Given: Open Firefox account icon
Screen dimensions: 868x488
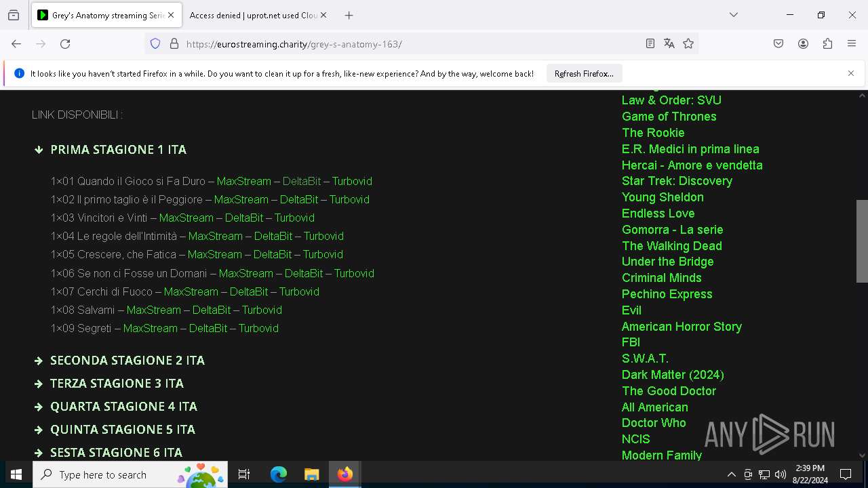Looking at the screenshot, I should tap(803, 43).
